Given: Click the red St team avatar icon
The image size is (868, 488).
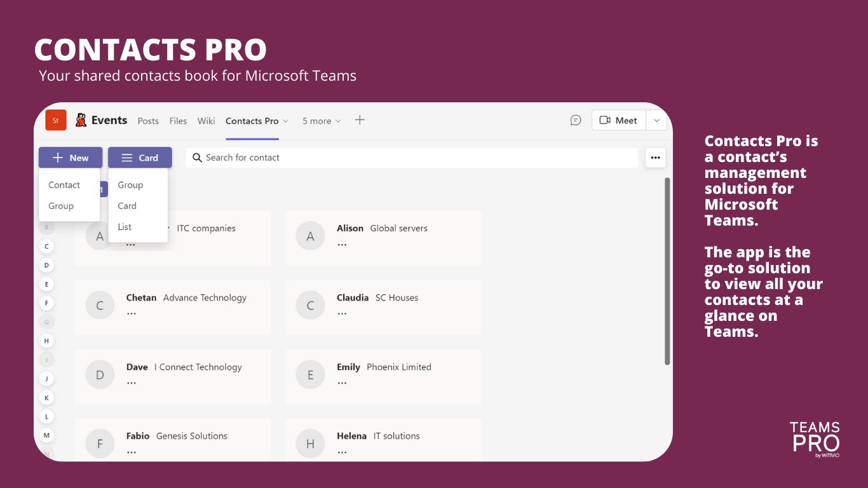Looking at the screenshot, I should [56, 120].
